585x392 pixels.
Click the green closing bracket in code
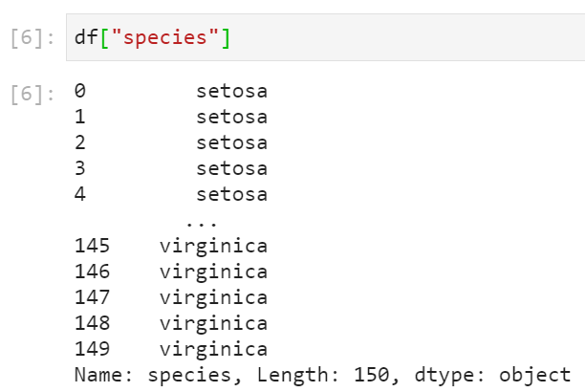pos(226,37)
